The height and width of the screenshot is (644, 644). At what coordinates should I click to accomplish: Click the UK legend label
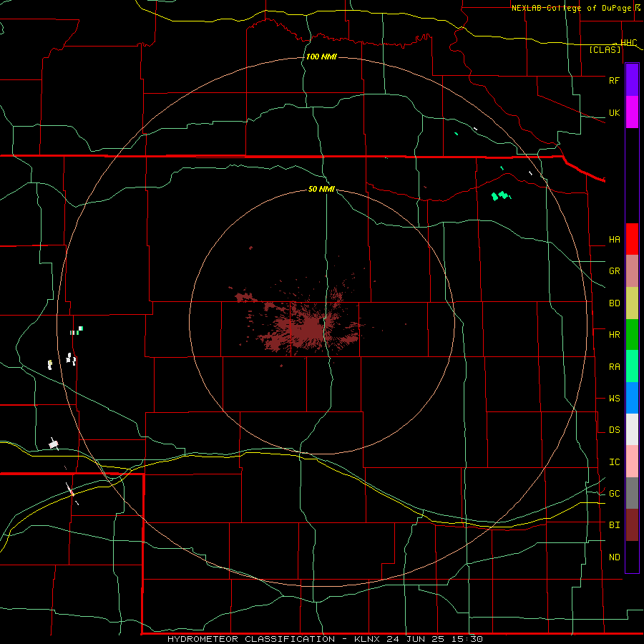point(614,112)
